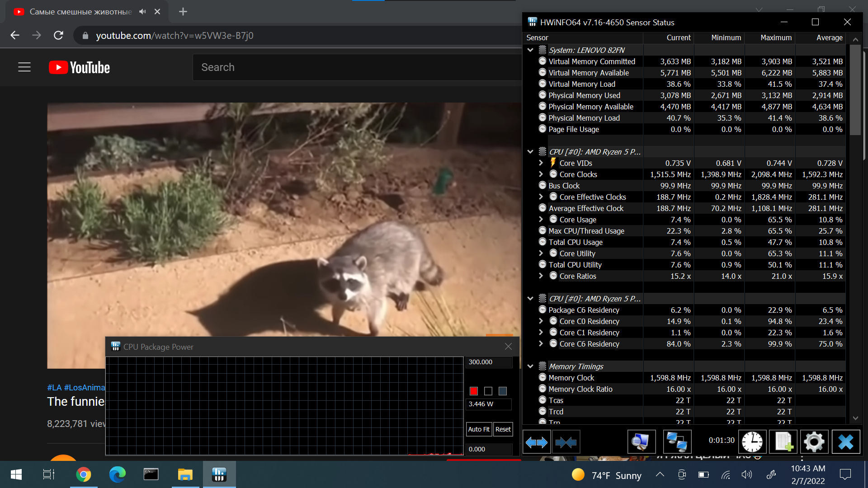Screen dimensions: 868x488
Task: Click the Maximum column header
Action: click(x=776, y=38)
